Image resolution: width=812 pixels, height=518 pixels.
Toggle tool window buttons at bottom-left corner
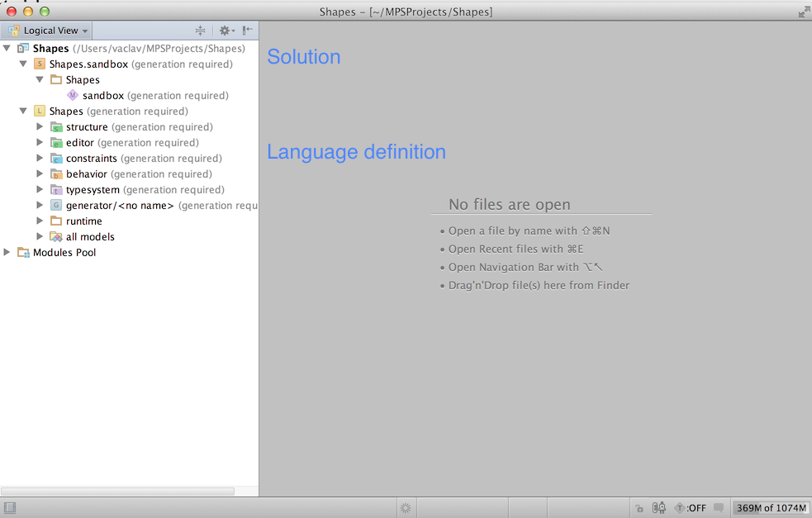coord(9,508)
